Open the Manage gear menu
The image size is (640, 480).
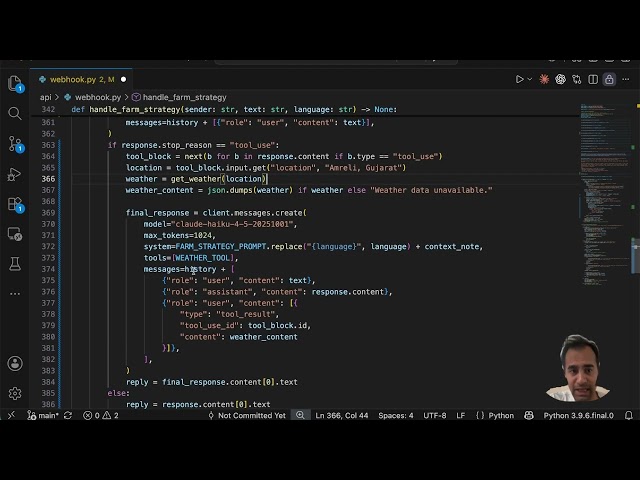pyautogui.click(x=15, y=393)
